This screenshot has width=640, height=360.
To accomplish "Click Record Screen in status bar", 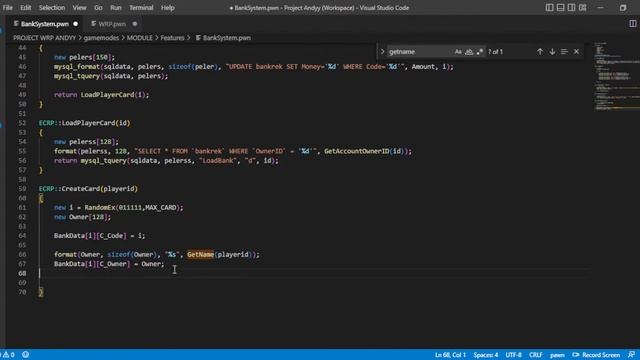I will [x=596, y=355].
